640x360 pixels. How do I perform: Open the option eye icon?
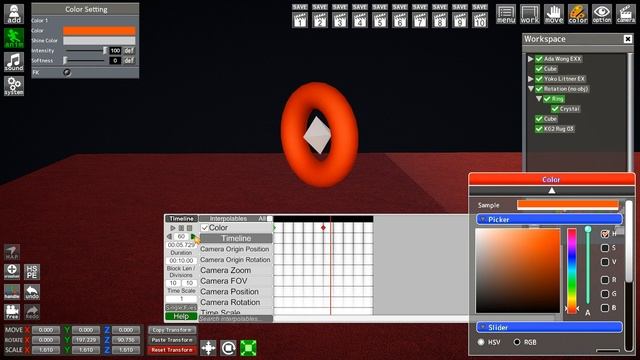tap(602, 14)
